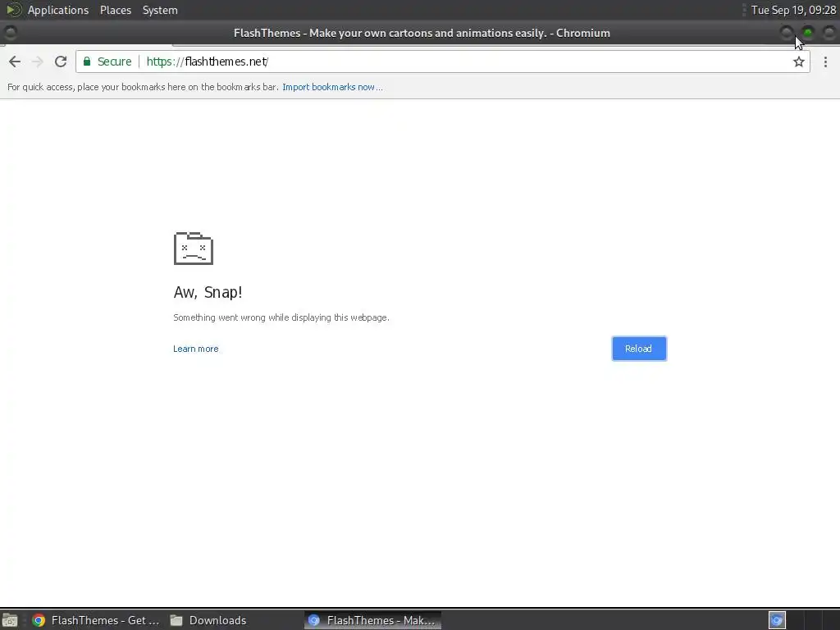Click show desktop icon in bottom panel
The image size is (840, 630).
(10, 620)
